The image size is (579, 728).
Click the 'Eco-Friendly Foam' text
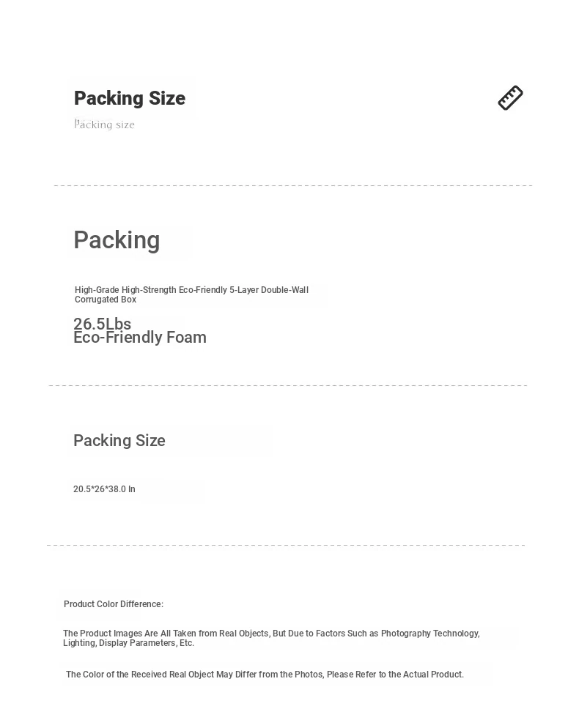[x=140, y=338]
